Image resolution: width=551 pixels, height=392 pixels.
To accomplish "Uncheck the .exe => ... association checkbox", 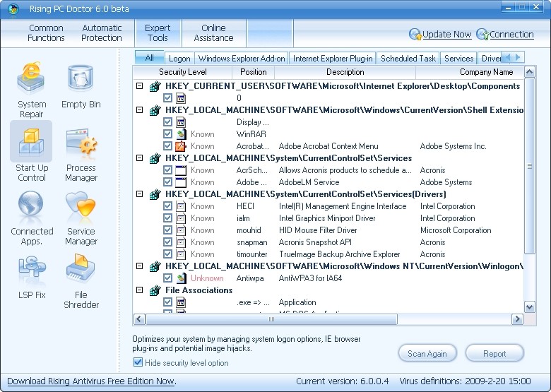I will coord(167,302).
